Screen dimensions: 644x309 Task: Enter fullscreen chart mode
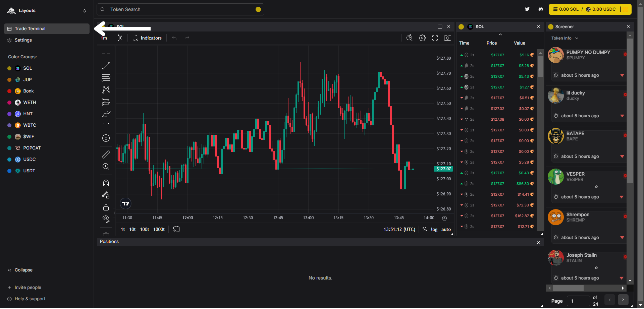[x=435, y=38]
